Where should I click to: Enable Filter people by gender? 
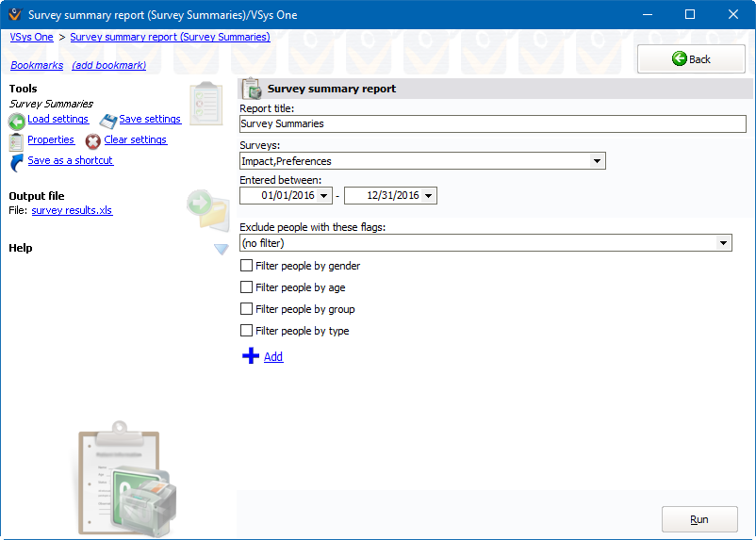coord(246,265)
